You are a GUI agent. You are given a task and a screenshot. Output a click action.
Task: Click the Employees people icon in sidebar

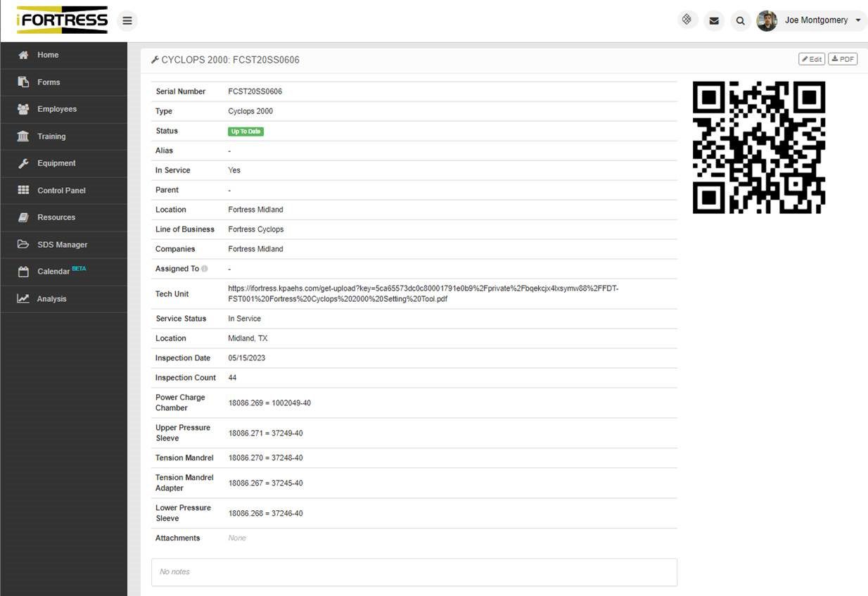tap(23, 109)
